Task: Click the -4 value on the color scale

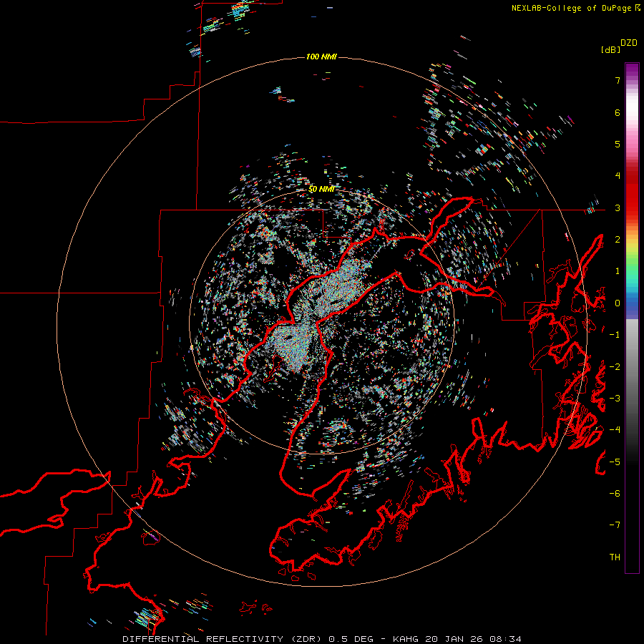Action: (615, 430)
